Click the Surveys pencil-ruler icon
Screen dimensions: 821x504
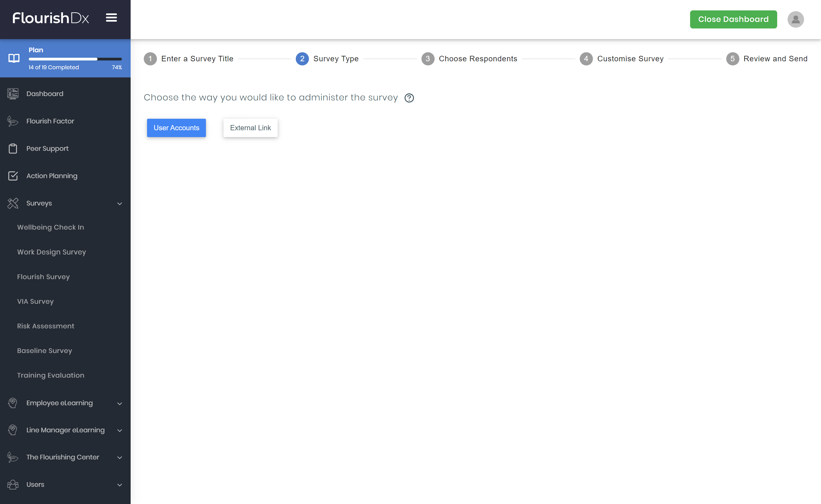pos(13,203)
